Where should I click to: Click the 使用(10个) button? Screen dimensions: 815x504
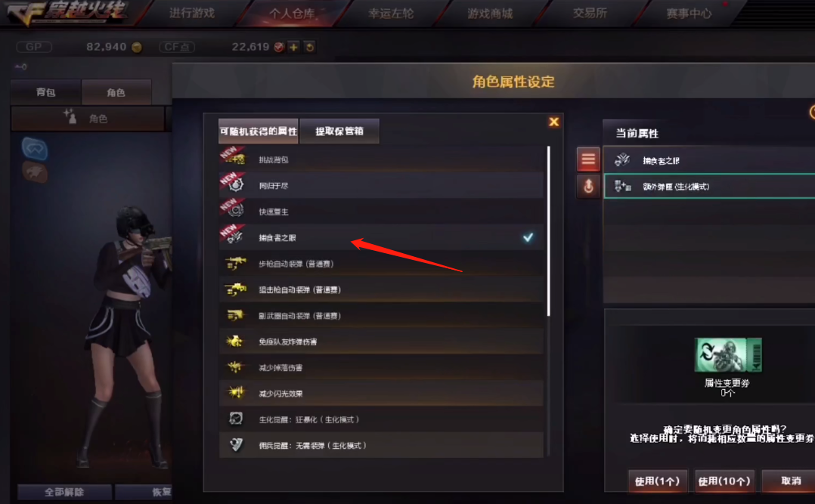coord(724,481)
